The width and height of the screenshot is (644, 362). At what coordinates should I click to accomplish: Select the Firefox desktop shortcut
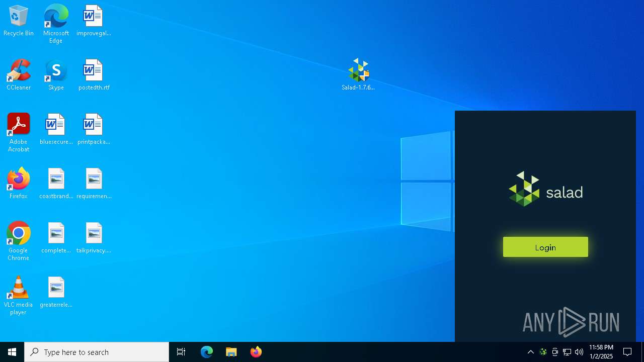coord(19,184)
